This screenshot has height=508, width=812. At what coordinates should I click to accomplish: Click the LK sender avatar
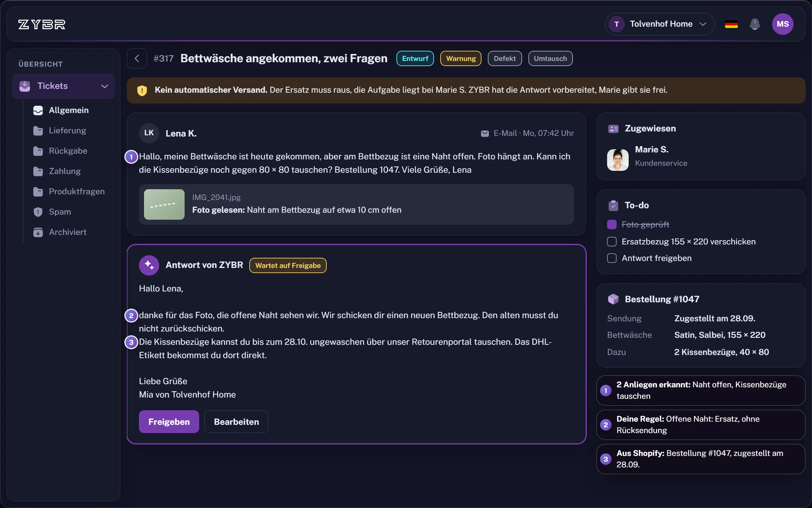149,133
